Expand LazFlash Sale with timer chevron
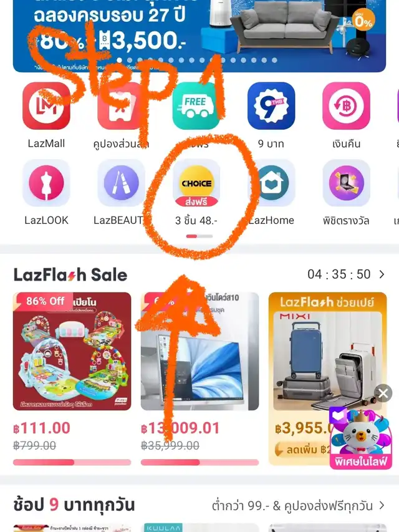 click(382, 274)
